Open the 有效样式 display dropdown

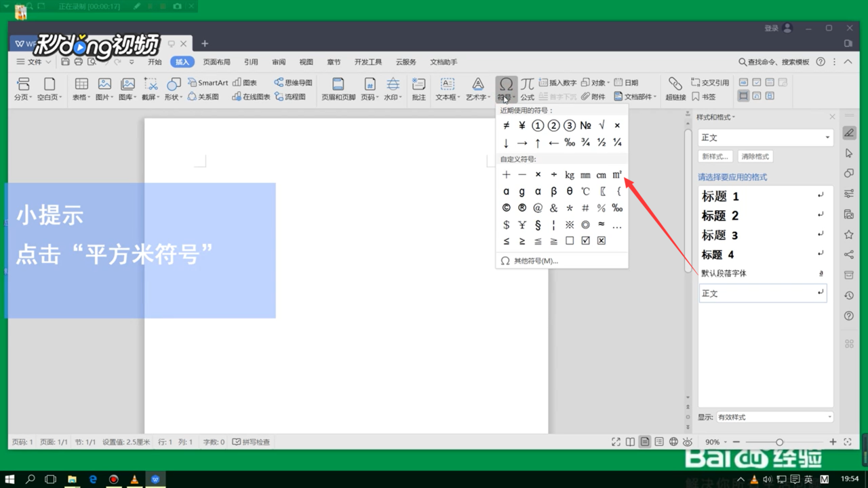click(775, 417)
